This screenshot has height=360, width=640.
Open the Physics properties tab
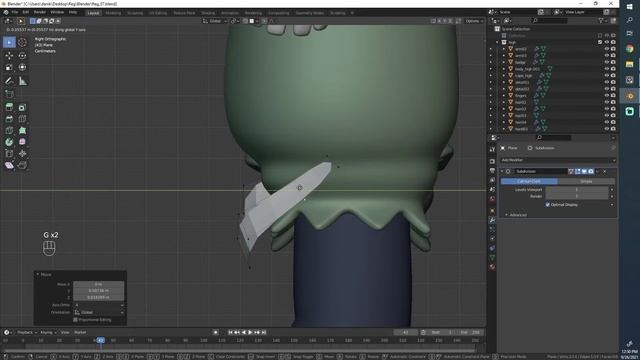(x=492, y=239)
